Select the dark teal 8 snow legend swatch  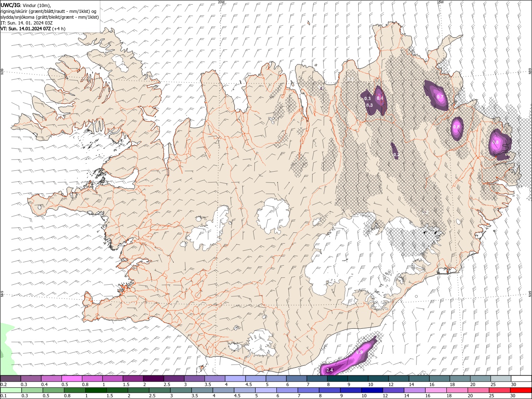pyautogui.click(x=337, y=379)
